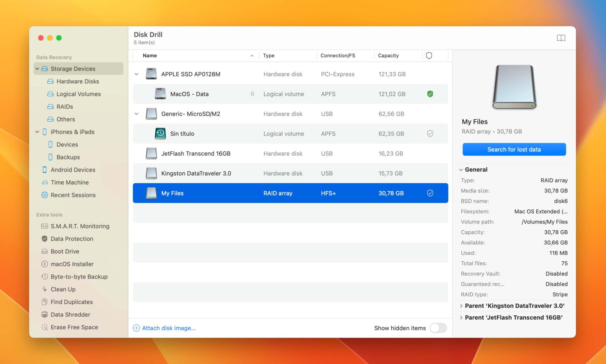Switch to Logical Volumes in sidebar
Screen dimensions: 606x364
tap(79, 94)
